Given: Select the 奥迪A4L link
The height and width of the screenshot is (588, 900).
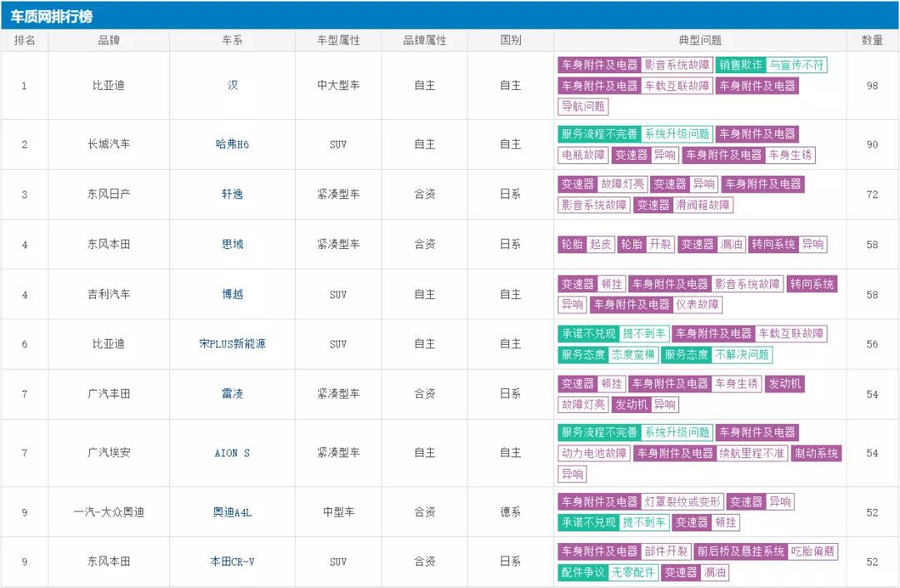Looking at the screenshot, I should pyautogui.click(x=232, y=512).
